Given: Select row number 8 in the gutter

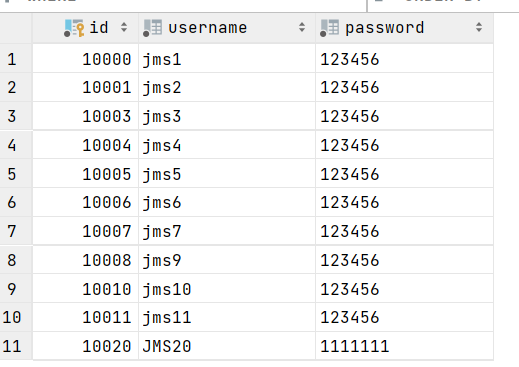Looking at the screenshot, I should 16,260.
